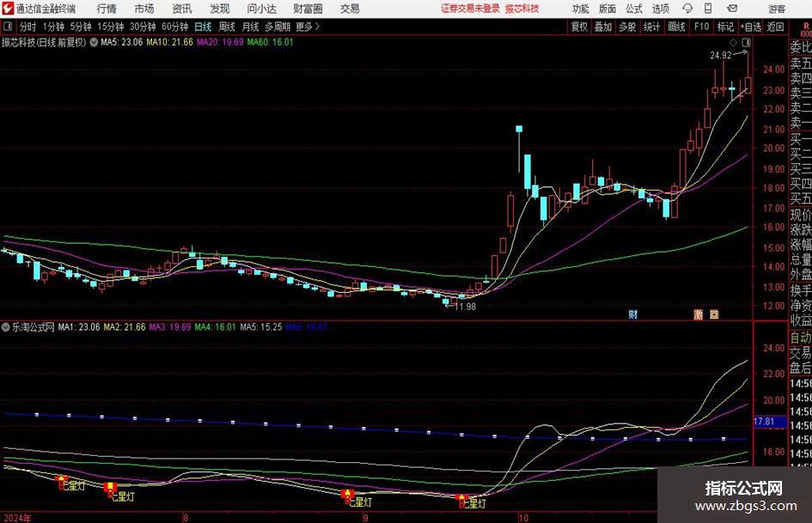Click the 返回 back button
The width and height of the screenshot is (812, 523).
[x=775, y=27]
